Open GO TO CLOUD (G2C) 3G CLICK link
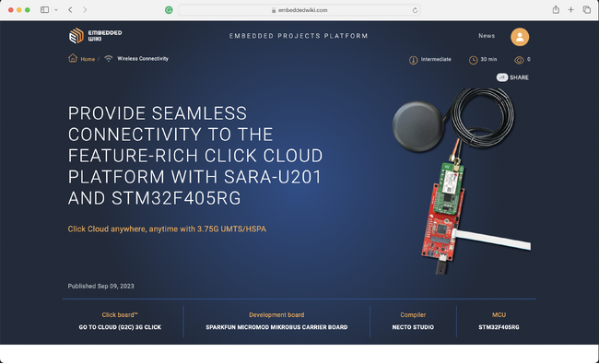The height and width of the screenshot is (364, 599). pos(120,327)
